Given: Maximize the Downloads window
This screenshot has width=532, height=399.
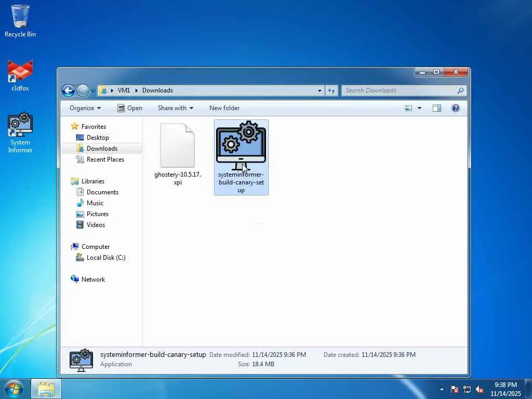Looking at the screenshot, I should pos(436,72).
